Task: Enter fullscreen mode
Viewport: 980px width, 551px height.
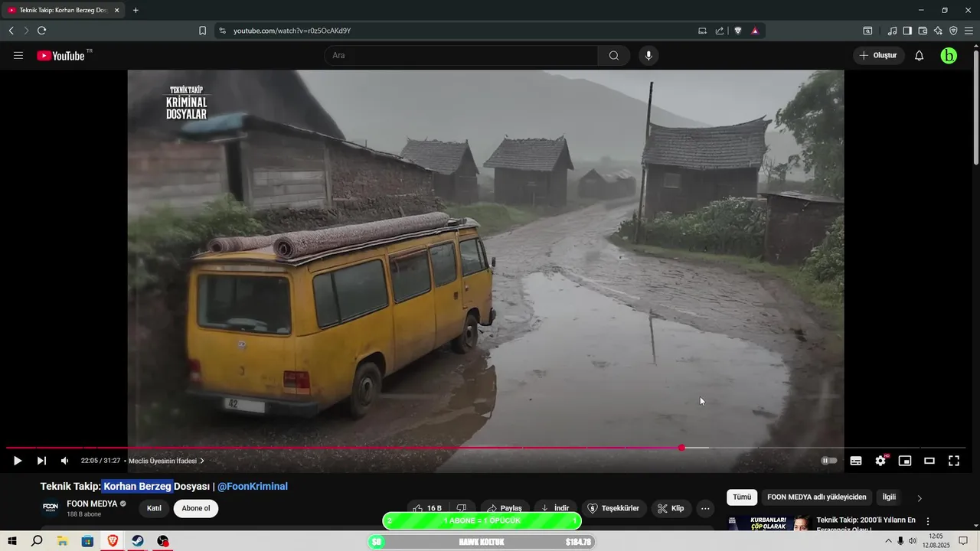Action: 954,461
